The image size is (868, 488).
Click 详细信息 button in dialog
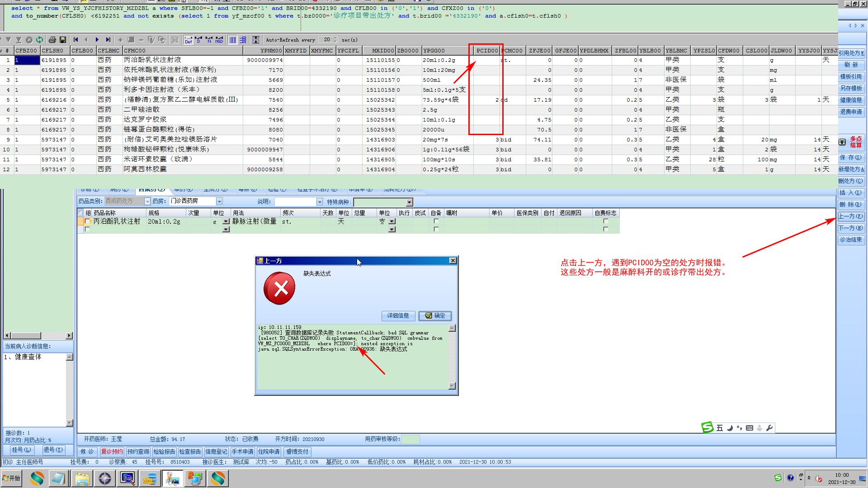tap(398, 316)
